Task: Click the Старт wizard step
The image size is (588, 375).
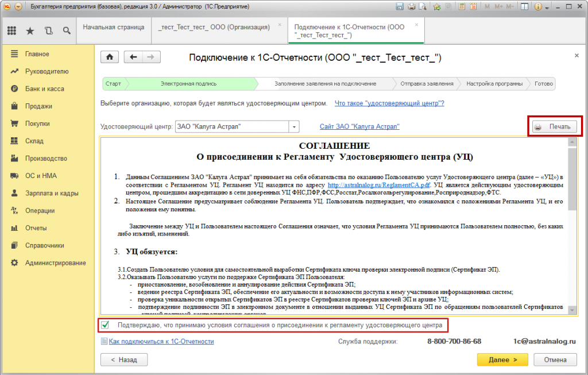Action: tap(113, 84)
